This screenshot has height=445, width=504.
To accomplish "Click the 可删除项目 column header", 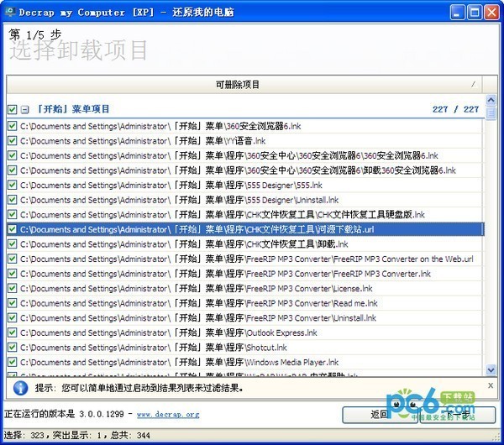I will pyautogui.click(x=239, y=85).
